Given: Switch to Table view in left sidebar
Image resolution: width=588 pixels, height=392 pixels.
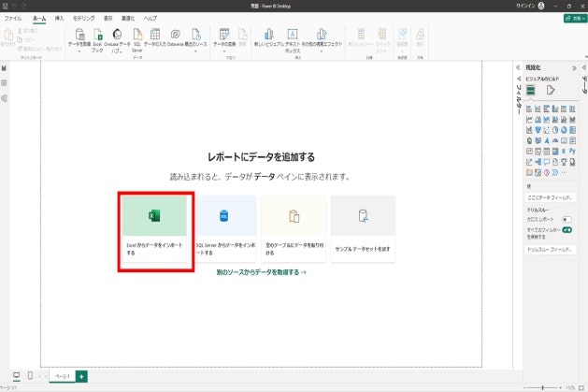Looking at the screenshot, I should tap(4, 83).
